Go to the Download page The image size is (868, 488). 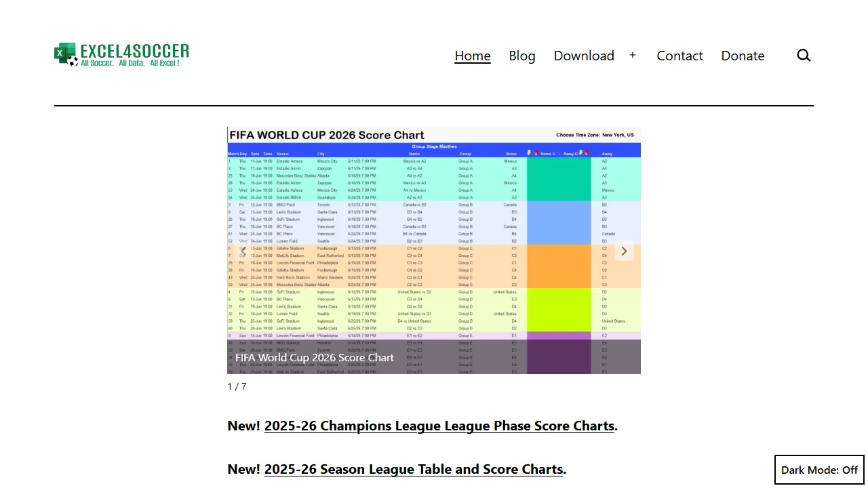(x=583, y=56)
